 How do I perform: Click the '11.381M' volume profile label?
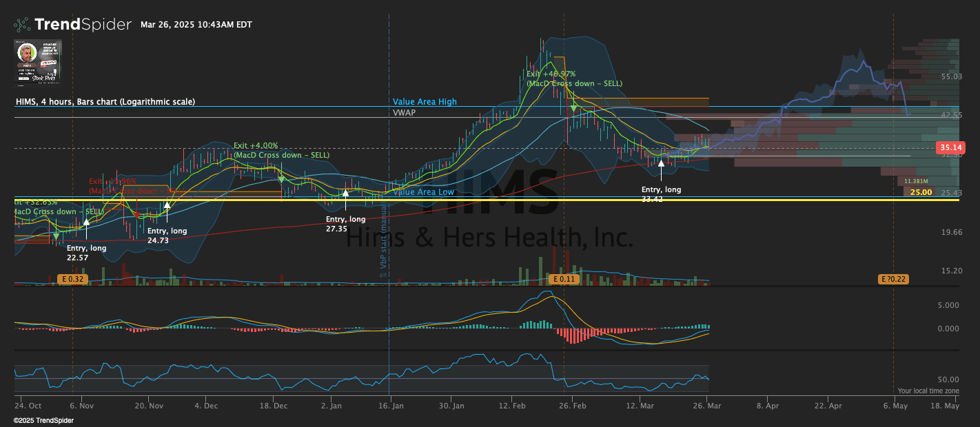917,182
